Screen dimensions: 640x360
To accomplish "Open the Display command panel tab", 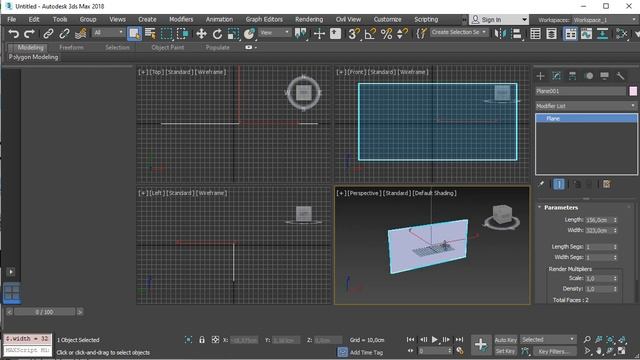I will 604,76.
